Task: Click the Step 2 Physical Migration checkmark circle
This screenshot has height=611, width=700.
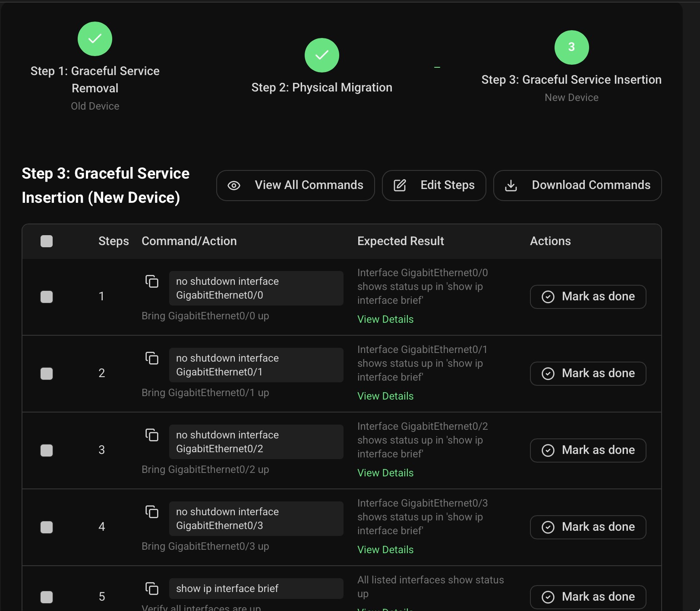Action: (x=322, y=55)
